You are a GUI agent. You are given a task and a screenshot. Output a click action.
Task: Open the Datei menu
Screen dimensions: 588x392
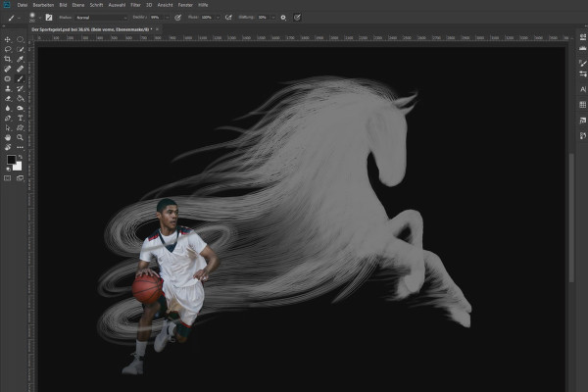[x=23, y=5]
